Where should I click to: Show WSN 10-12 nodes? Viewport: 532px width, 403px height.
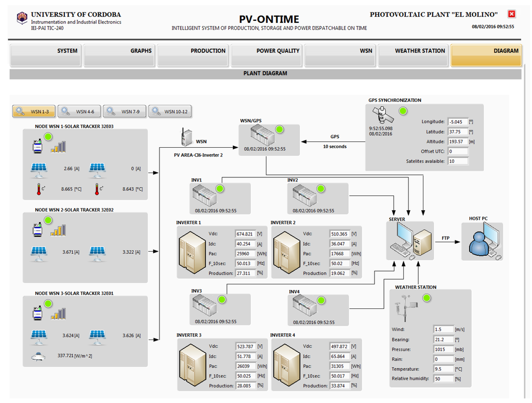(170, 111)
